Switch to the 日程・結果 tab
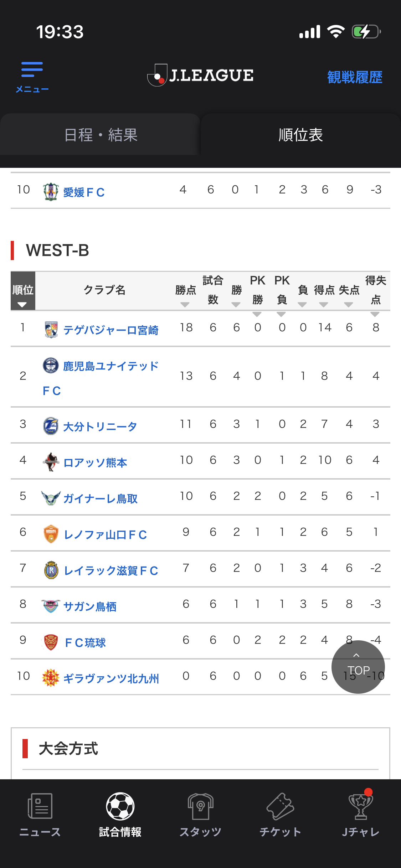Viewport: 401px width, 868px height. 101,135
